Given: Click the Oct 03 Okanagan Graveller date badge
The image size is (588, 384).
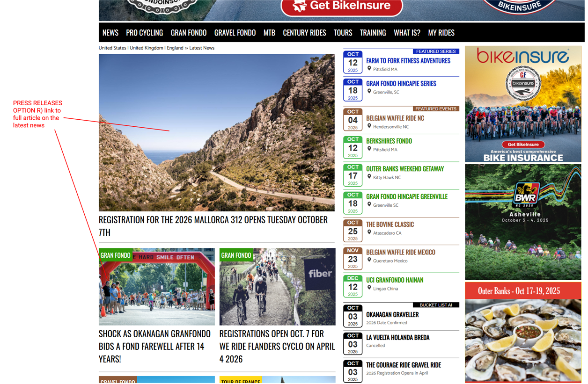Looking at the screenshot, I should (x=353, y=316).
